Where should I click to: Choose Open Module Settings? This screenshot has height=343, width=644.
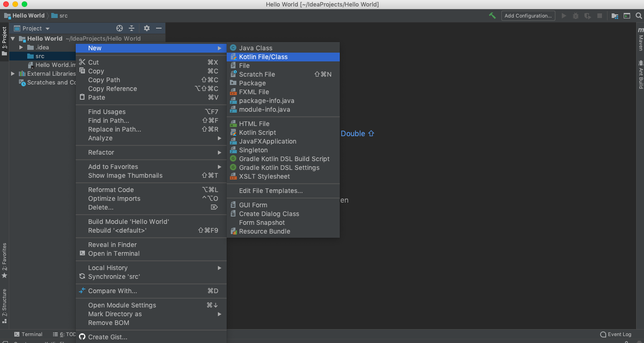[151, 305]
